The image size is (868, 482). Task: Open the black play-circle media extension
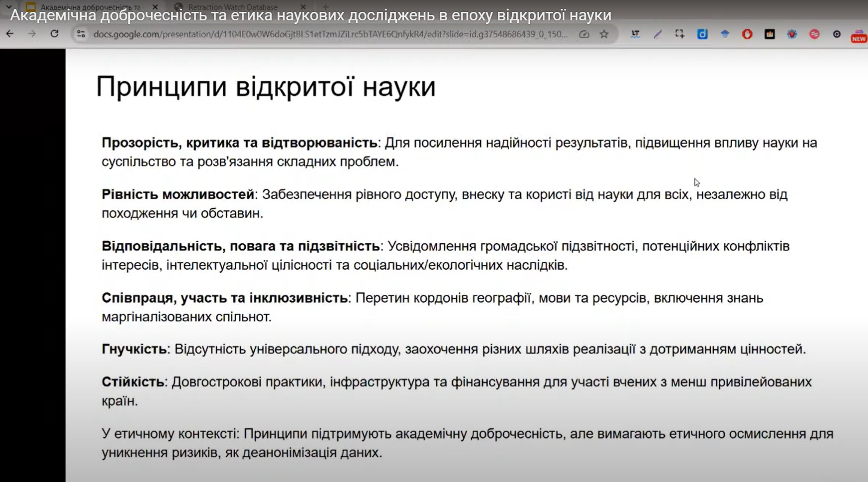(837, 34)
